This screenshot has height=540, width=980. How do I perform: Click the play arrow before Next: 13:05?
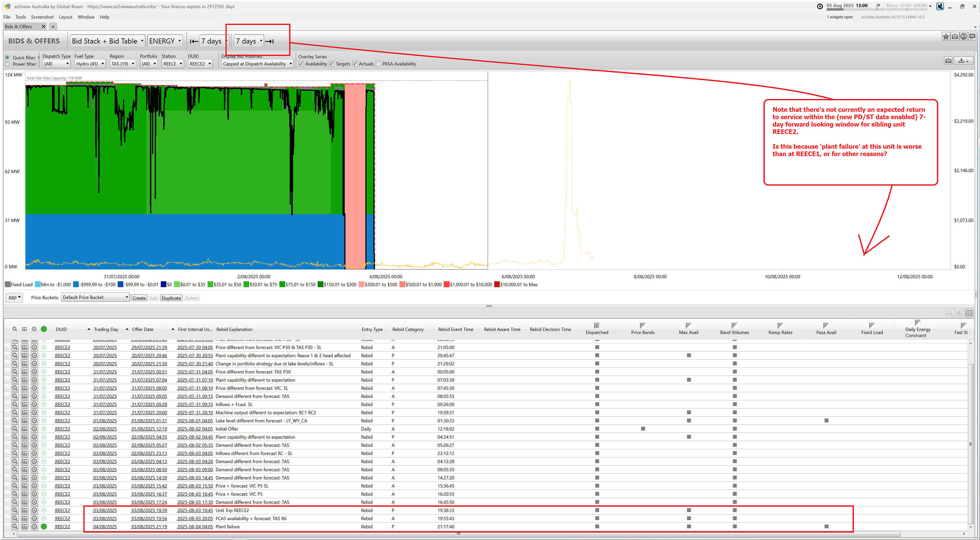tap(879, 6)
